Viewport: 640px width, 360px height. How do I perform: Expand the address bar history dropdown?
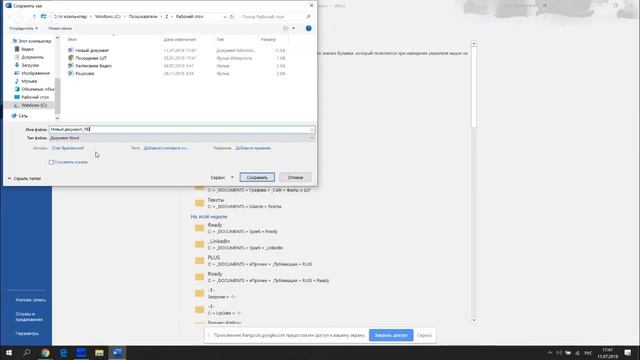coord(225,17)
